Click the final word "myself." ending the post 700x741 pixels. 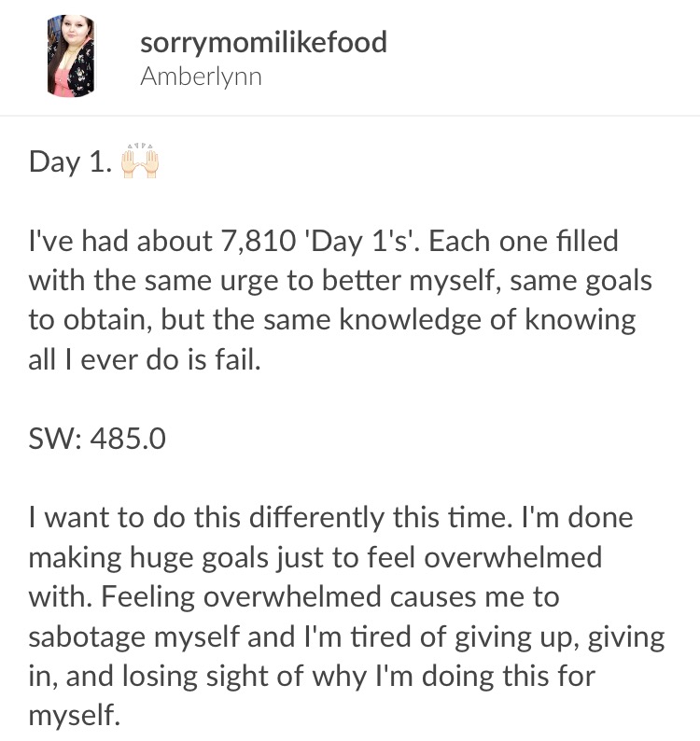75,717
